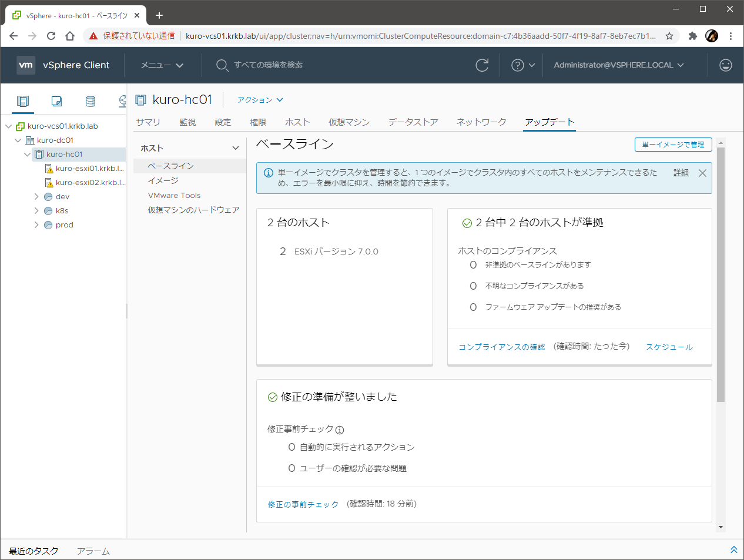Click the vSphere refresh icon in header

(x=482, y=65)
